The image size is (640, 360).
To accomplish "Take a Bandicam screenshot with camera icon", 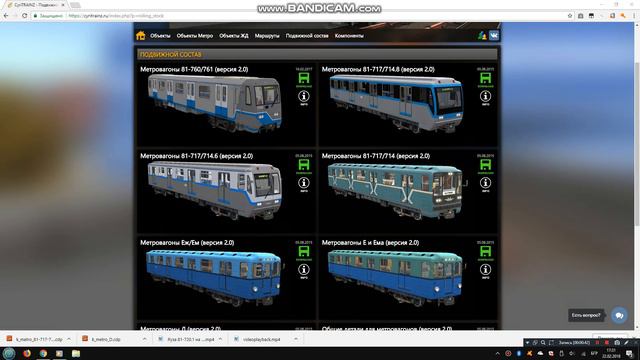I will click(617, 342).
